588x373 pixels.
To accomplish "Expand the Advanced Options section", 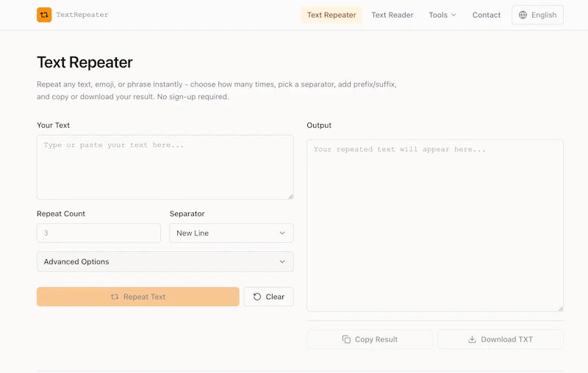I will [165, 261].
